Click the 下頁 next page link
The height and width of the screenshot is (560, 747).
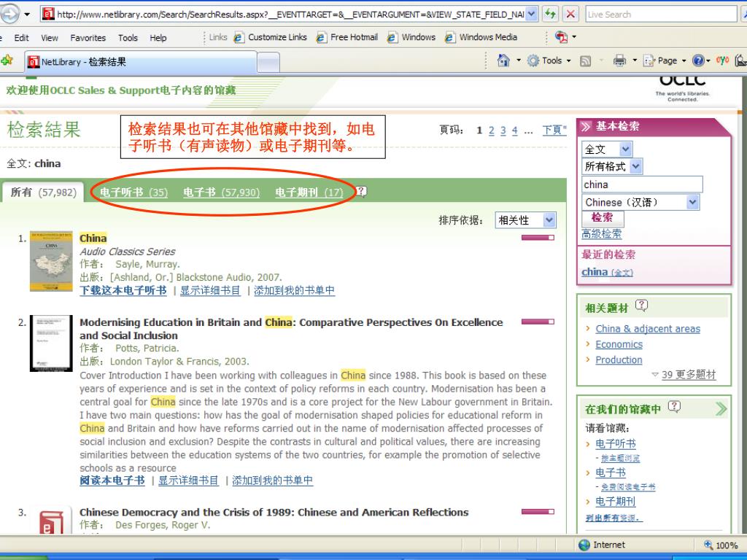(554, 131)
